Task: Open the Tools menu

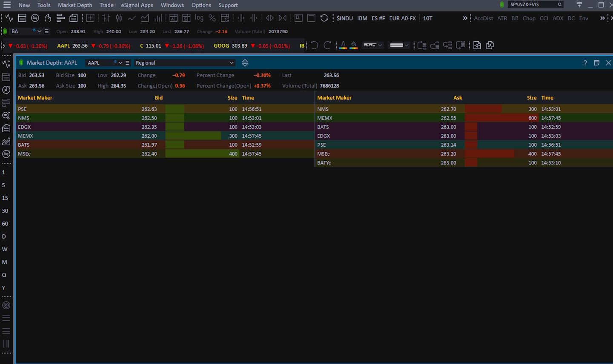Action: tap(44, 5)
